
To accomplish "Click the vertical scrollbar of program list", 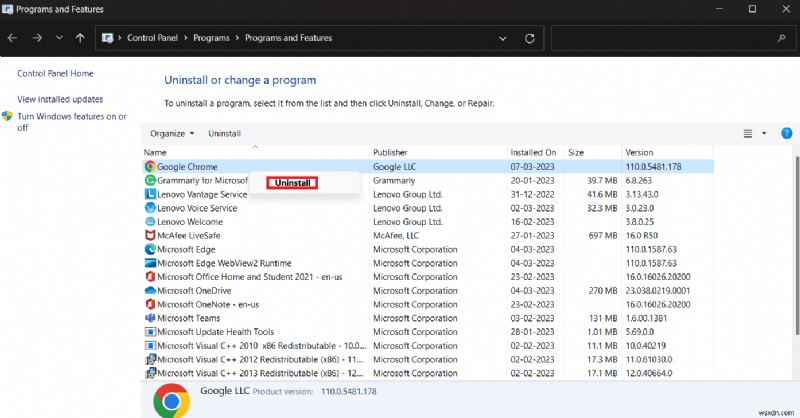I will point(796,245).
